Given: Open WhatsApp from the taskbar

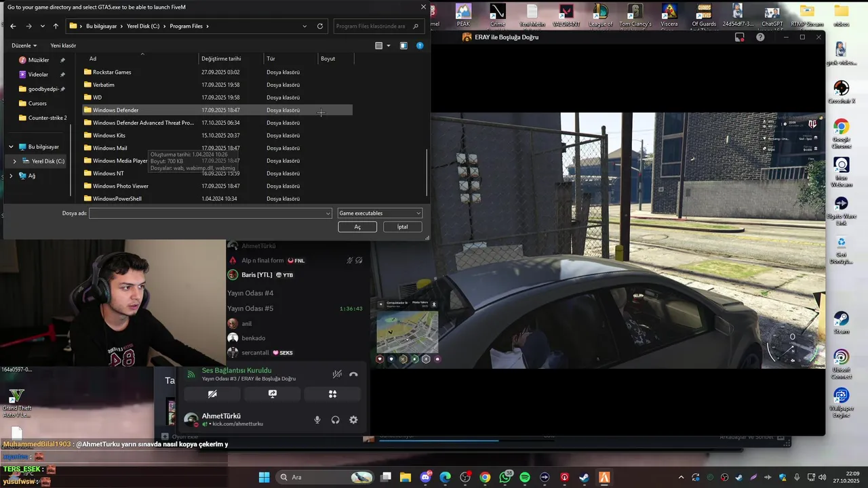Looking at the screenshot, I should click(x=505, y=477).
